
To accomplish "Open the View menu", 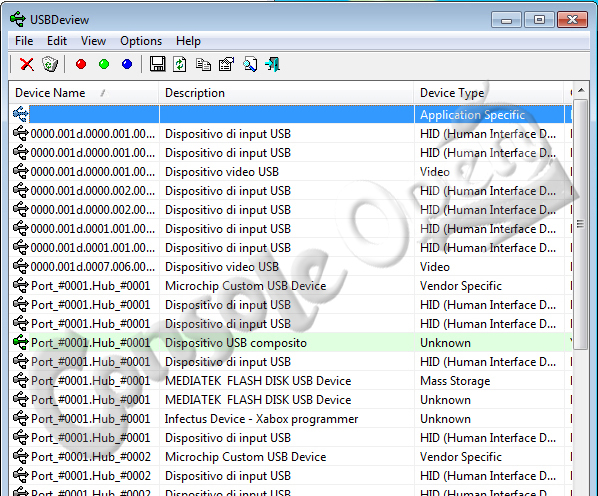I will [93, 41].
